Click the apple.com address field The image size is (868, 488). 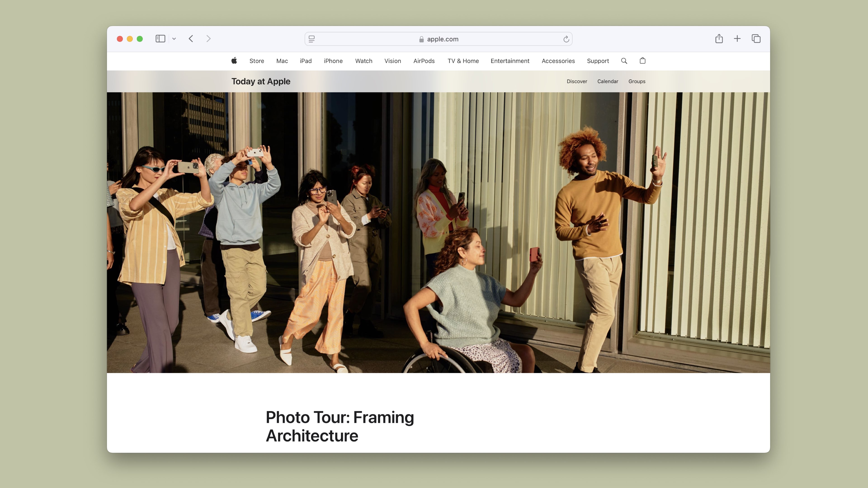click(x=438, y=39)
